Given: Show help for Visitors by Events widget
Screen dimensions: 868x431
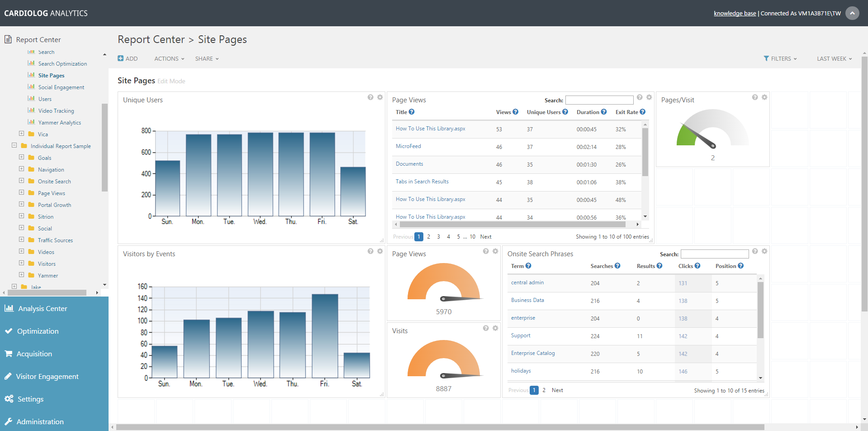Looking at the screenshot, I should pos(370,251).
